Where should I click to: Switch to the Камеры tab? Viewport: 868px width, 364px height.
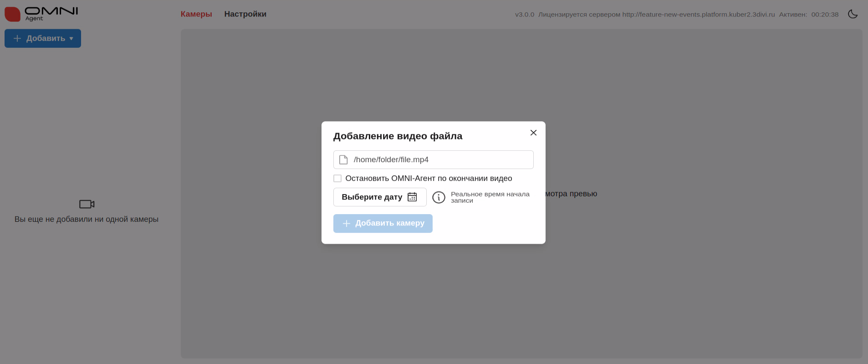click(x=196, y=14)
